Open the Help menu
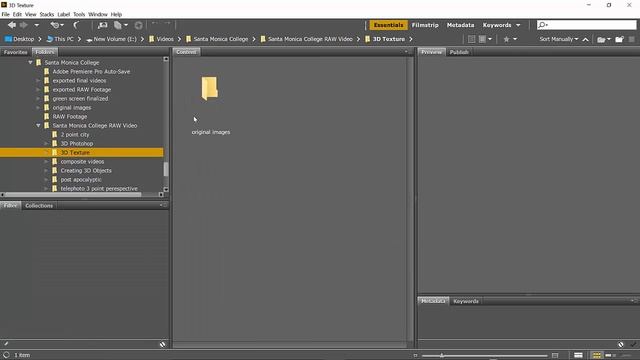This screenshot has height=360, width=640. coord(116,14)
